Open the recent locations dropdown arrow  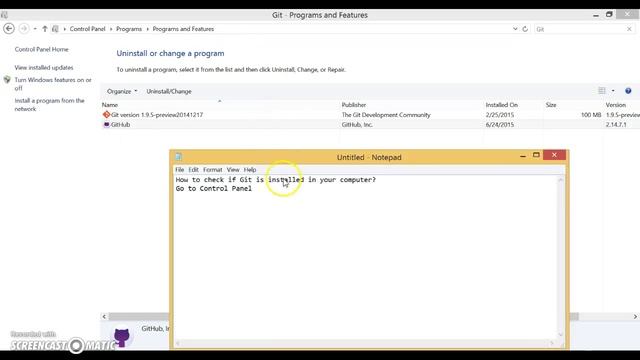coord(35,29)
